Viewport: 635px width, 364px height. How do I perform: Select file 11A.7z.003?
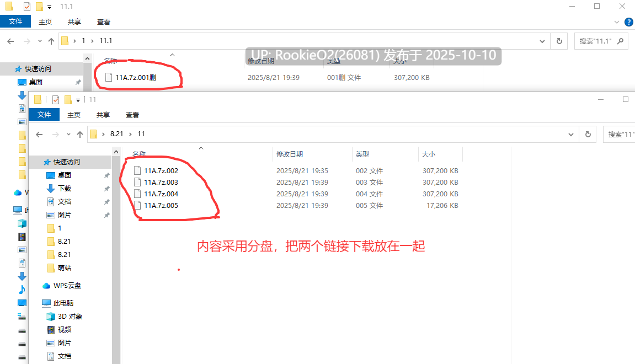pos(161,182)
